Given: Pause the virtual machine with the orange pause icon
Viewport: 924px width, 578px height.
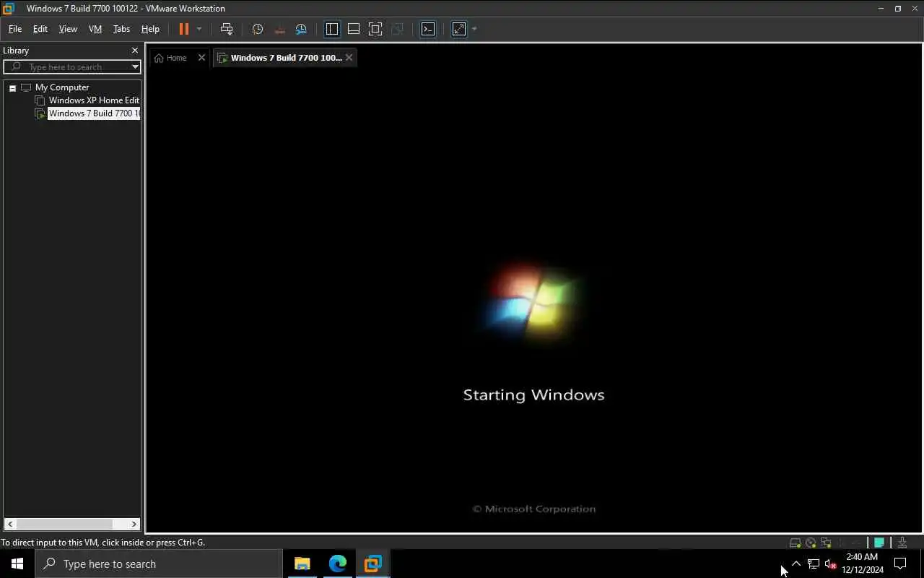Looking at the screenshot, I should tap(183, 29).
